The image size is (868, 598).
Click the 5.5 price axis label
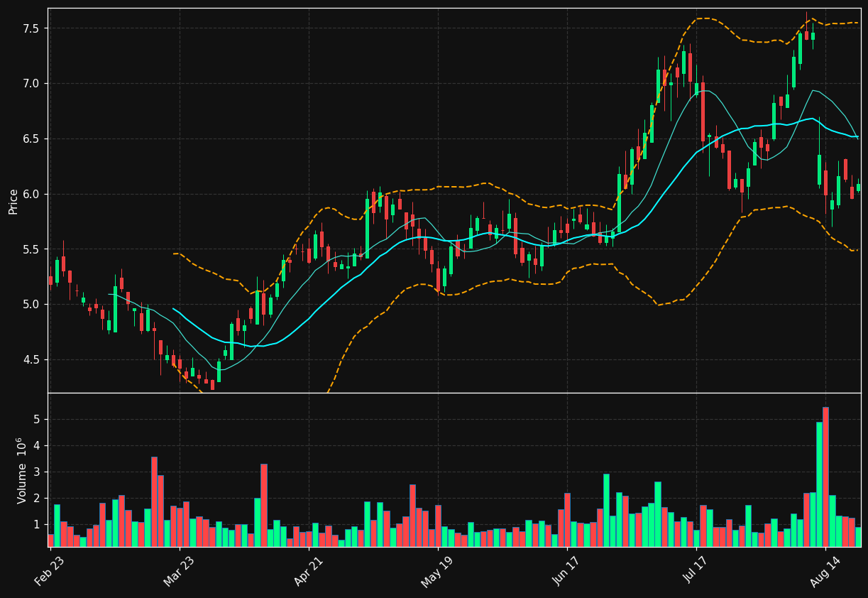(31, 249)
